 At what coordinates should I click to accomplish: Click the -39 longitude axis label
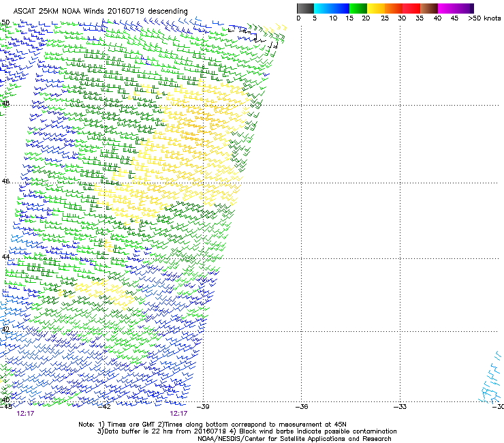[x=203, y=407]
